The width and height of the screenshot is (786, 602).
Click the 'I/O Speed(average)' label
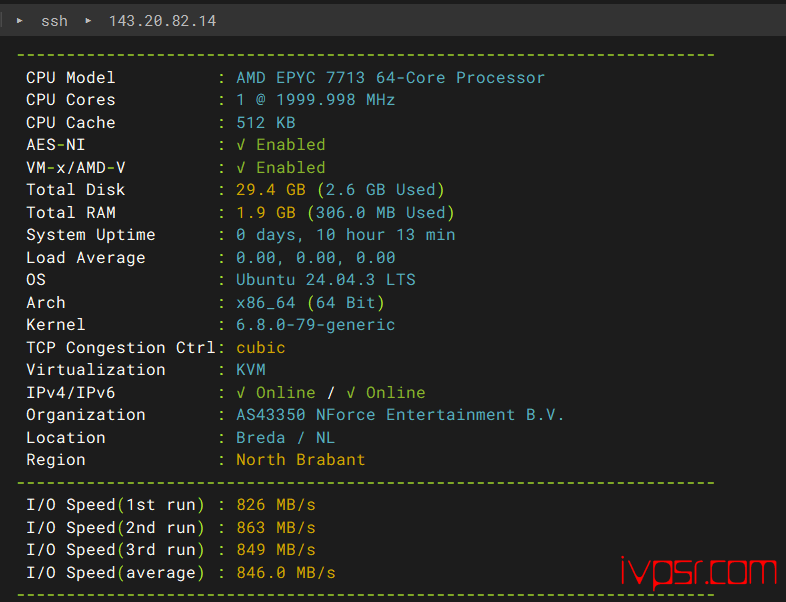115,572
